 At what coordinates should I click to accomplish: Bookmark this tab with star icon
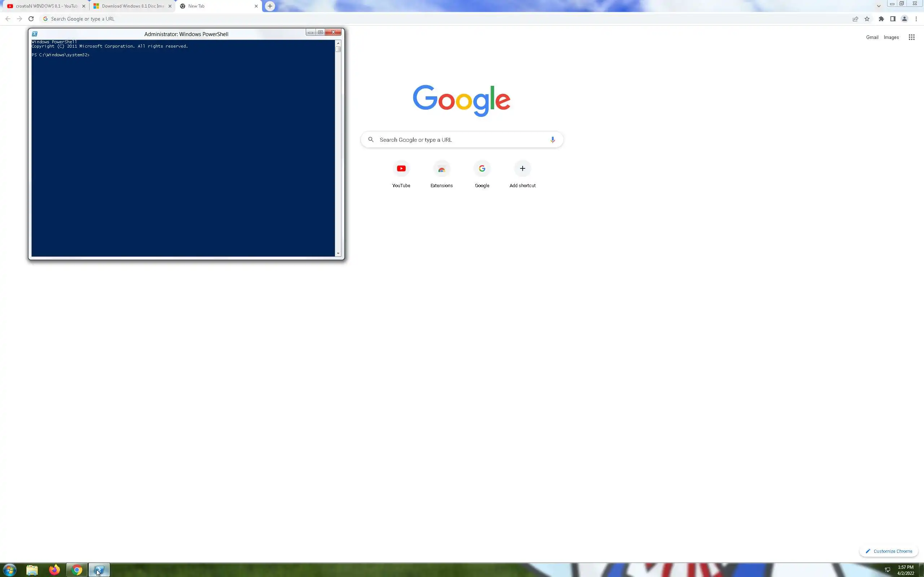867,19
